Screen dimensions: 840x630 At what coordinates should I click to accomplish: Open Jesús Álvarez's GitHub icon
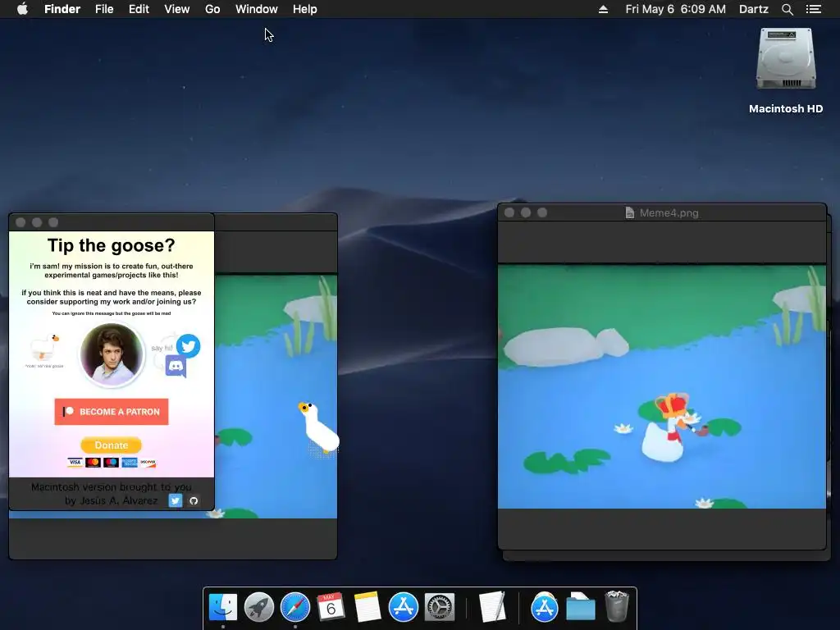pyautogui.click(x=194, y=500)
